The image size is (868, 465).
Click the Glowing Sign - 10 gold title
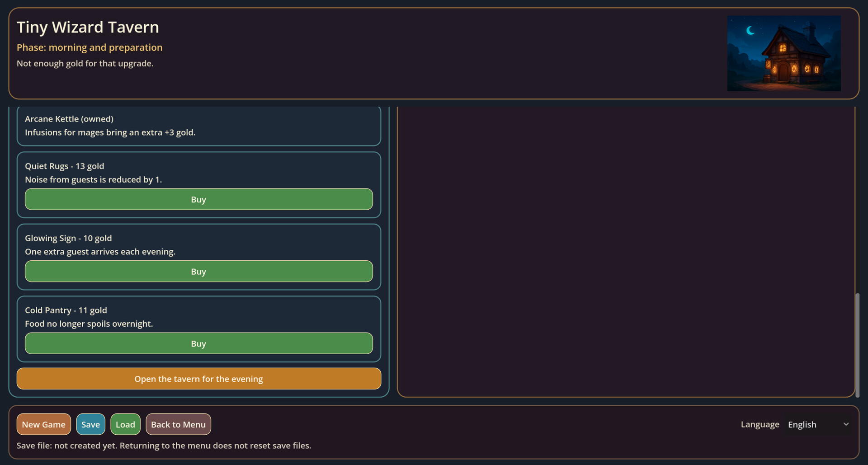[68, 238]
